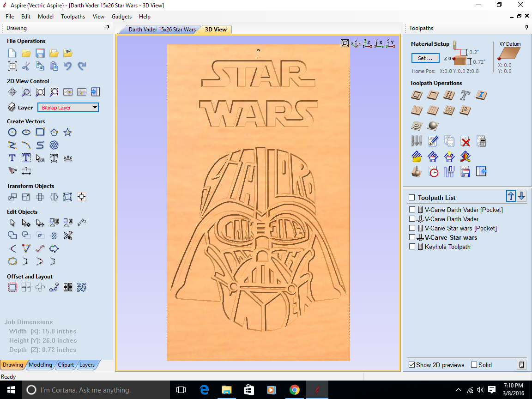Select the V-Carve / Engraving toolpath tool
The image size is (532, 399).
coord(416,110)
